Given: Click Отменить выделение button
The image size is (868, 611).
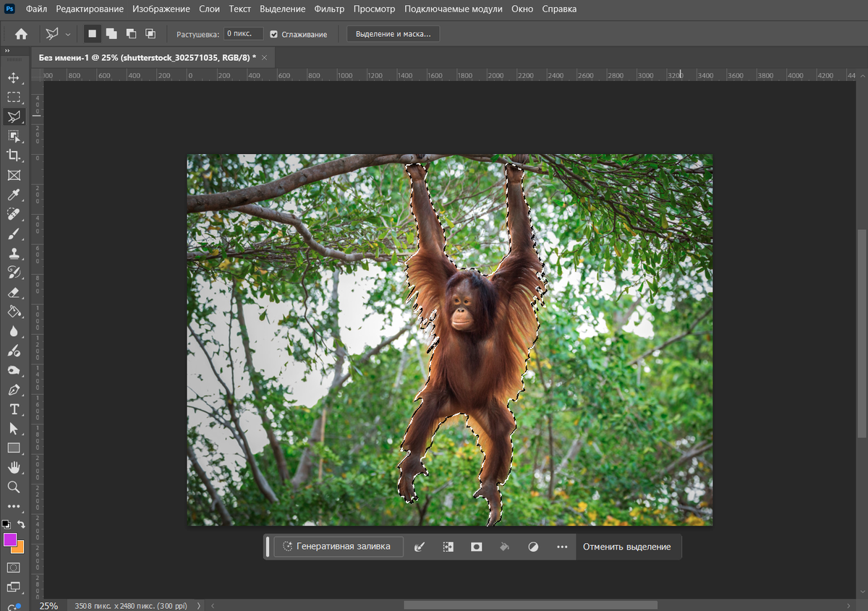Looking at the screenshot, I should pyautogui.click(x=626, y=547).
